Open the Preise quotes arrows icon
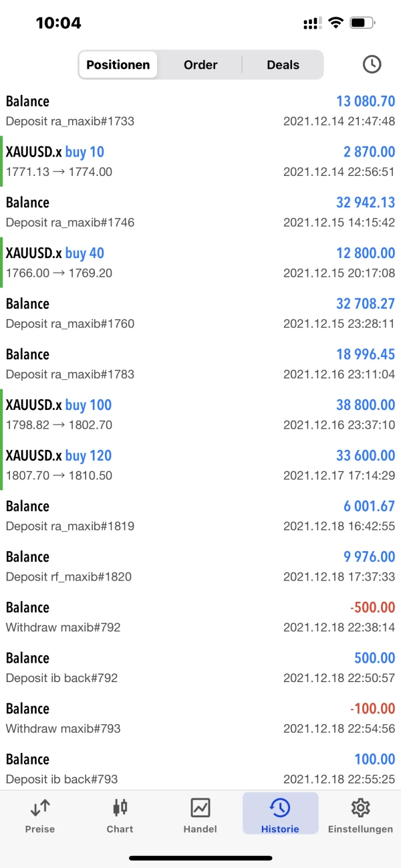The height and width of the screenshot is (868, 401). point(40,808)
